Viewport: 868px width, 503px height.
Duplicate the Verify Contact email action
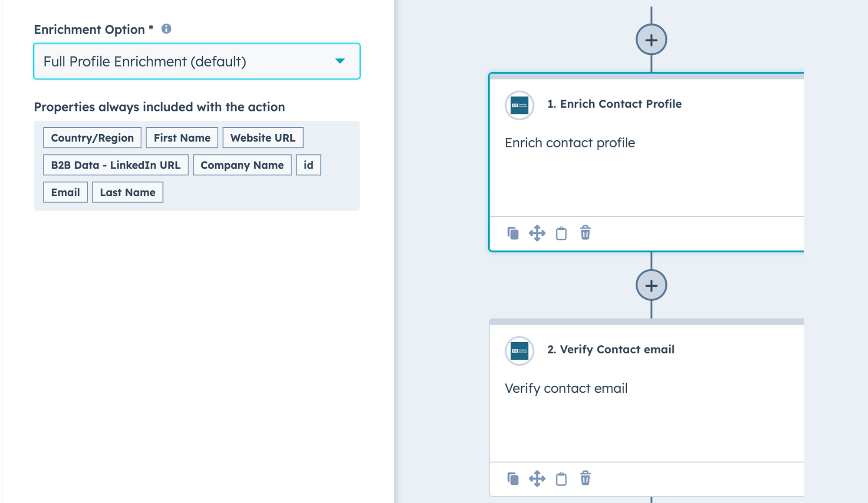513,479
